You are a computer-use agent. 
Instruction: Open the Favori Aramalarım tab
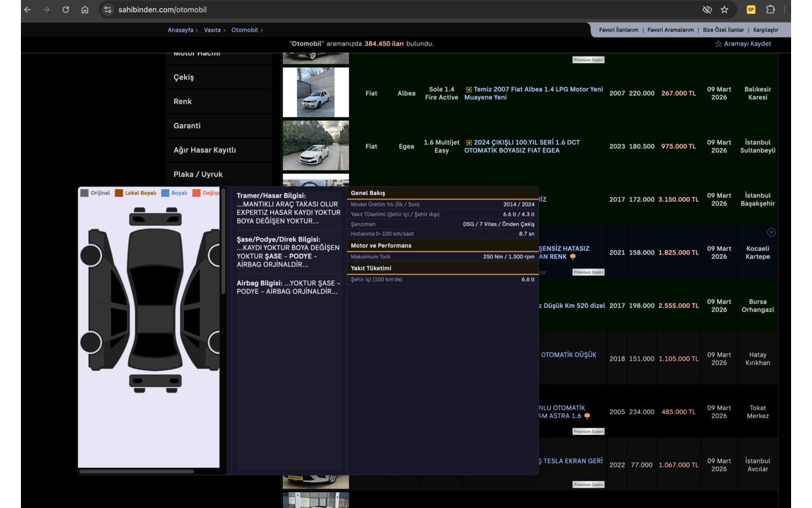[x=671, y=30]
